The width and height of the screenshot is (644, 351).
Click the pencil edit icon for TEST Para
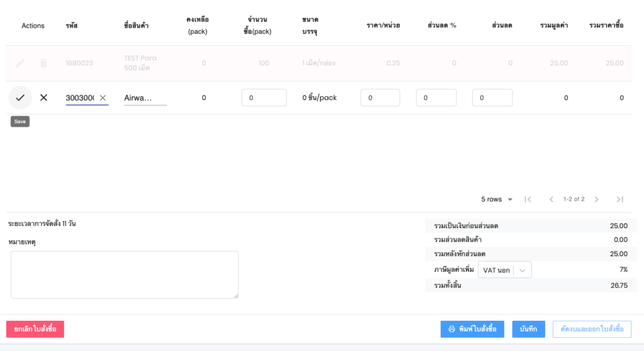click(20, 63)
